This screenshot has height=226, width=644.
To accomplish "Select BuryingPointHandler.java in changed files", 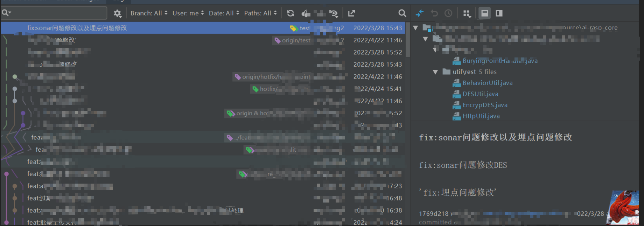I will tap(500, 61).
